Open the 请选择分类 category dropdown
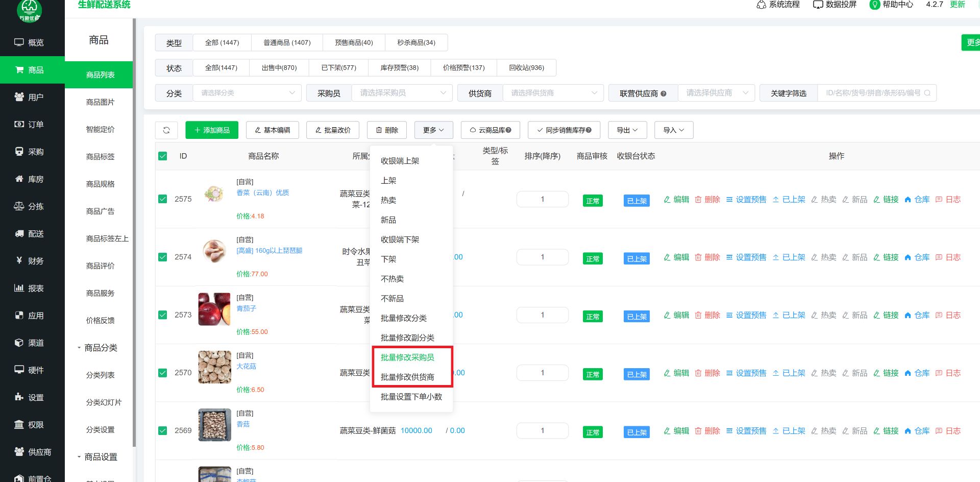980x482 pixels. 247,93
